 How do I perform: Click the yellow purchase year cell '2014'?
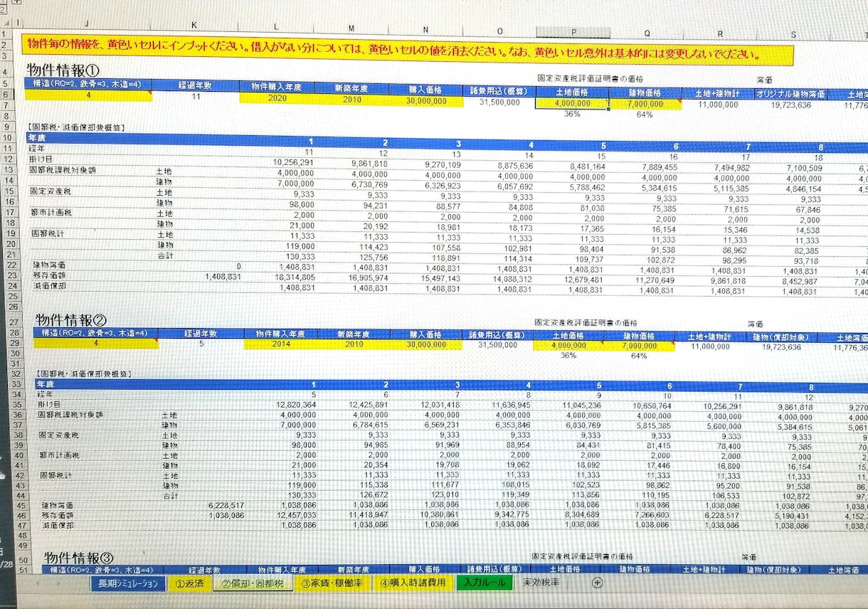click(281, 344)
